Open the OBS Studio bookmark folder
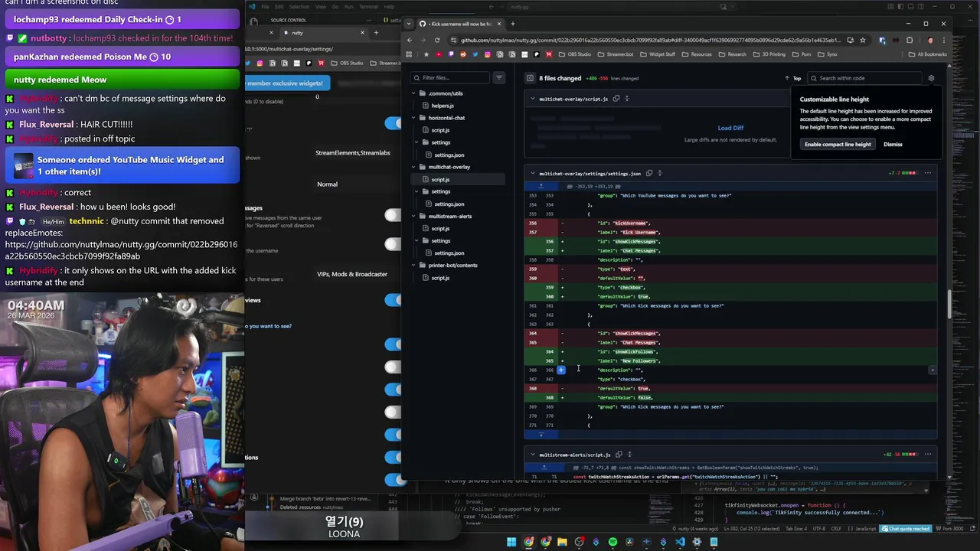Image resolution: width=980 pixels, height=551 pixels. click(x=574, y=54)
